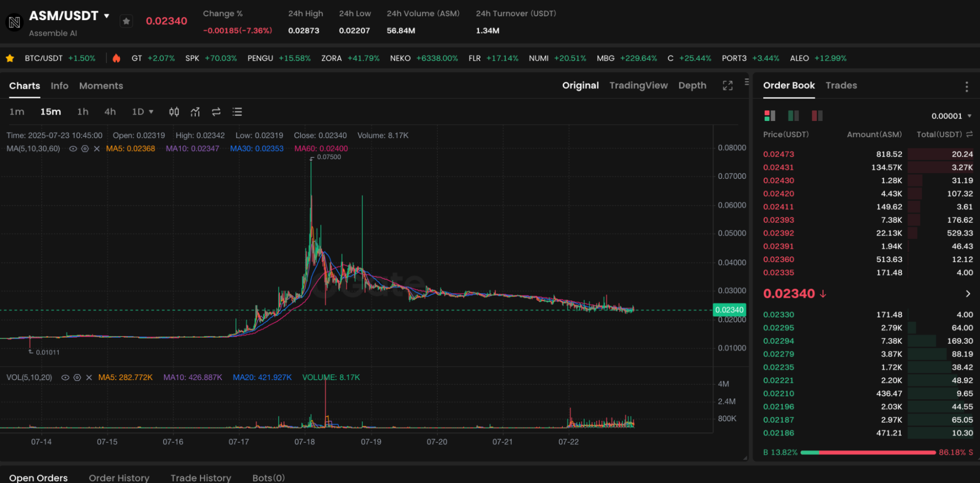Open GT ticker link
980x483 pixels.
pyautogui.click(x=153, y=58)
